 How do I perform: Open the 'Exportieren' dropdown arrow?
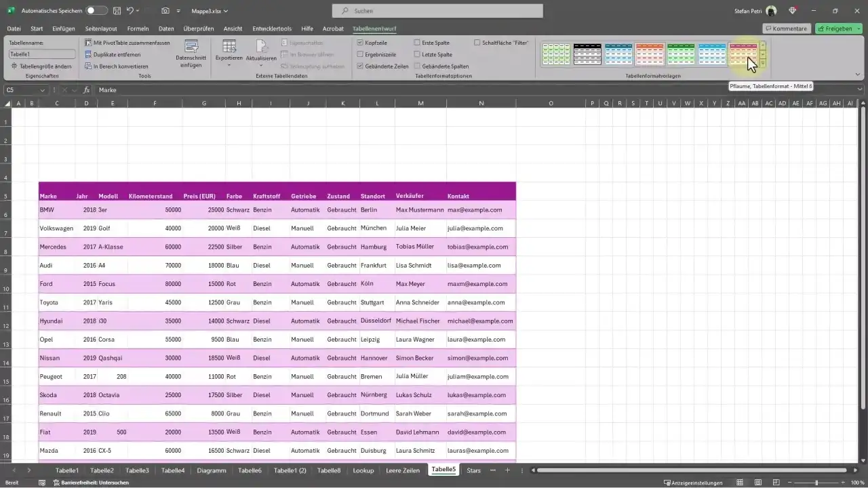[229, 64]
